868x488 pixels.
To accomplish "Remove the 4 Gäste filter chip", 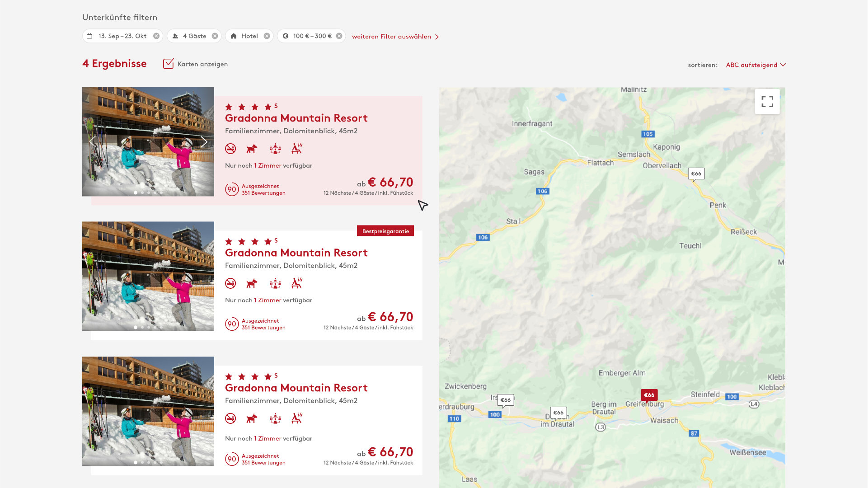I will click(215, 36).
